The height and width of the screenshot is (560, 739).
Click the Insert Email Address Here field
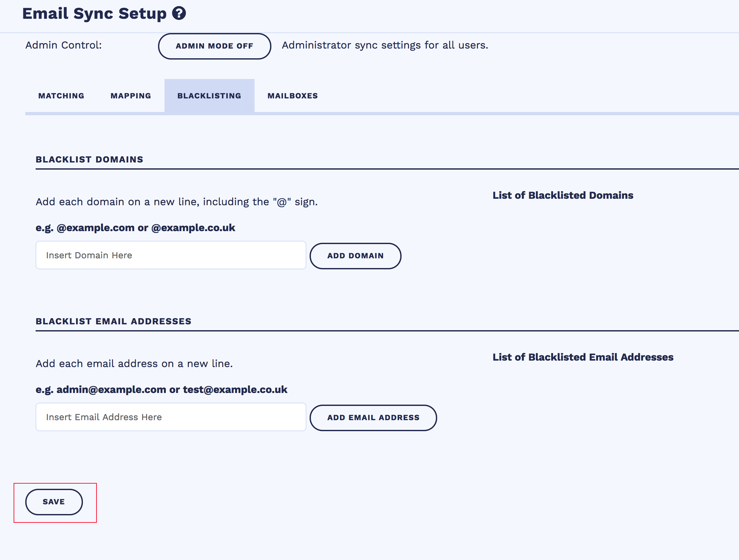pyautogui.click(x=171, y=417)
